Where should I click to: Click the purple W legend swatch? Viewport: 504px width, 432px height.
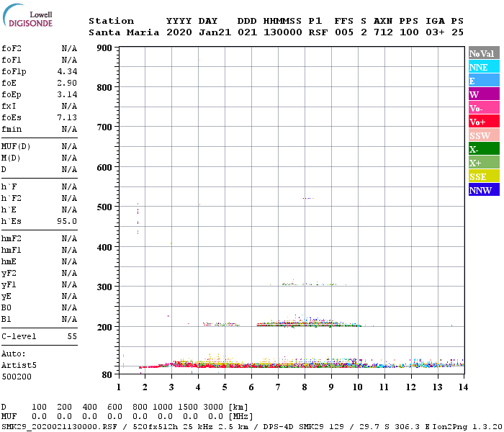pos(484,94)
